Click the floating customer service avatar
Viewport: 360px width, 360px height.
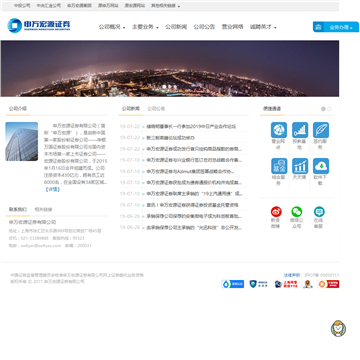point(338,328)
